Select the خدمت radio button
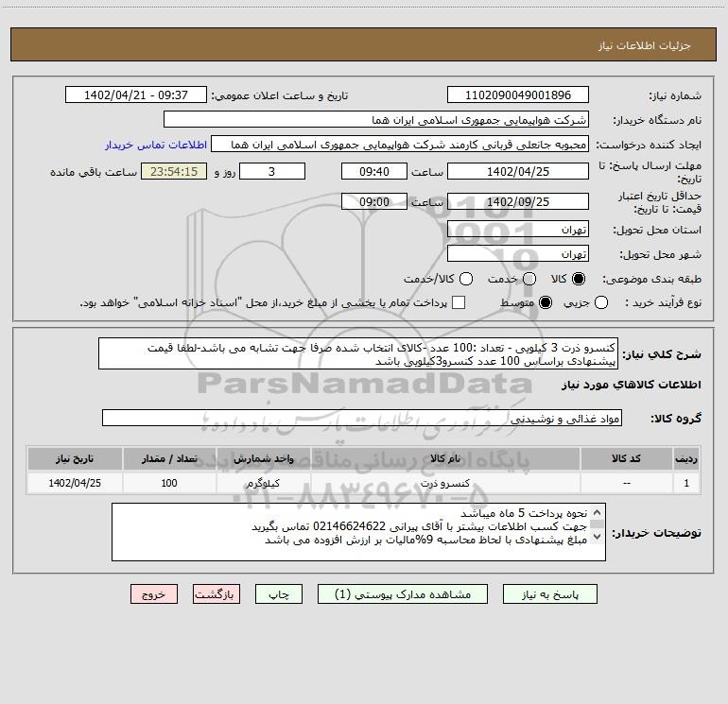 tap(529, 279)
